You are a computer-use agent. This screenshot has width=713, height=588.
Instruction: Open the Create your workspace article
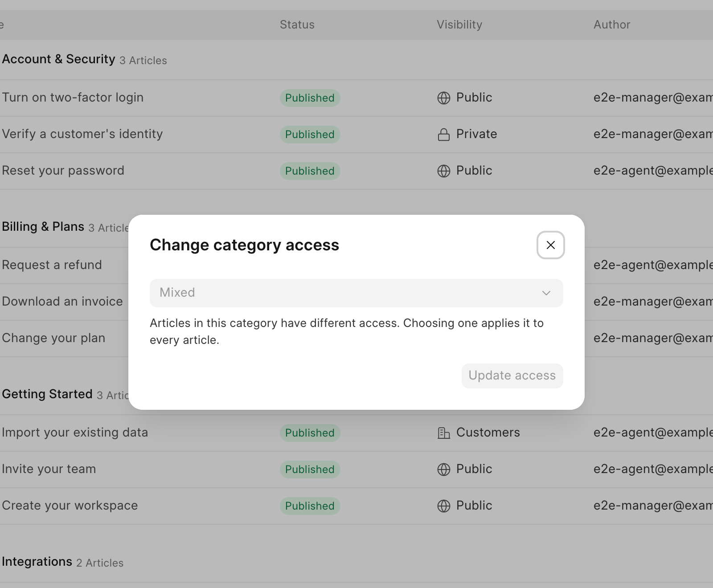click(70, 506)
